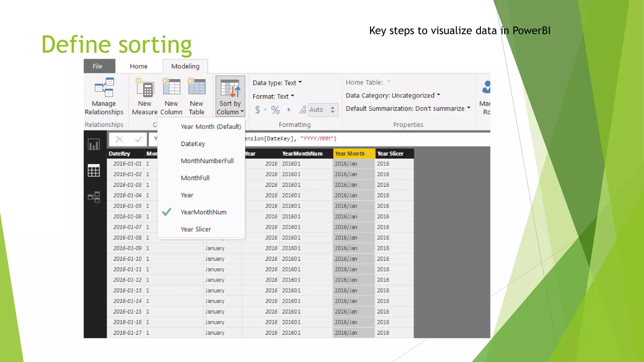Select checked YearMonthNum sort option
This screenshot has width=644, height=362.
point(201,212)
